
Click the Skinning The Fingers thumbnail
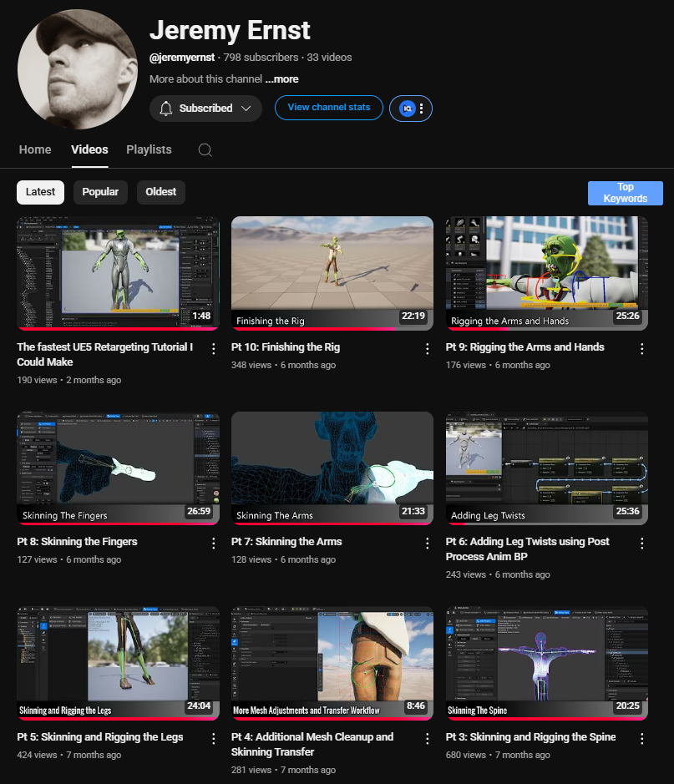118,468
